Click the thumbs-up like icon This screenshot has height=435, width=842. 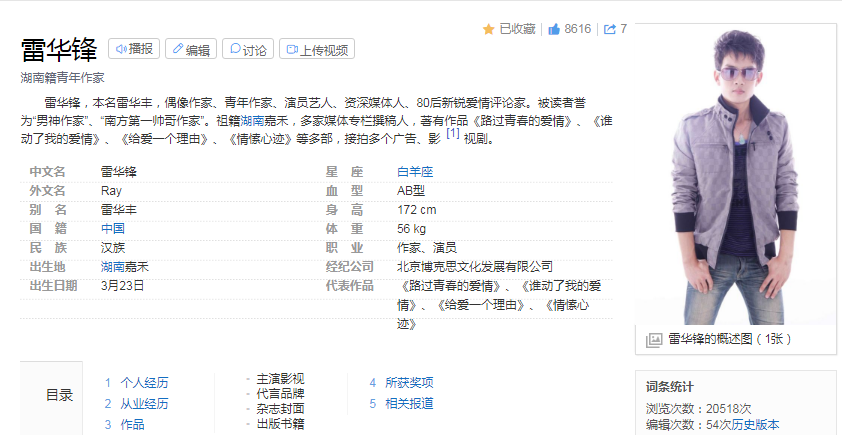(x=553, y=29)
